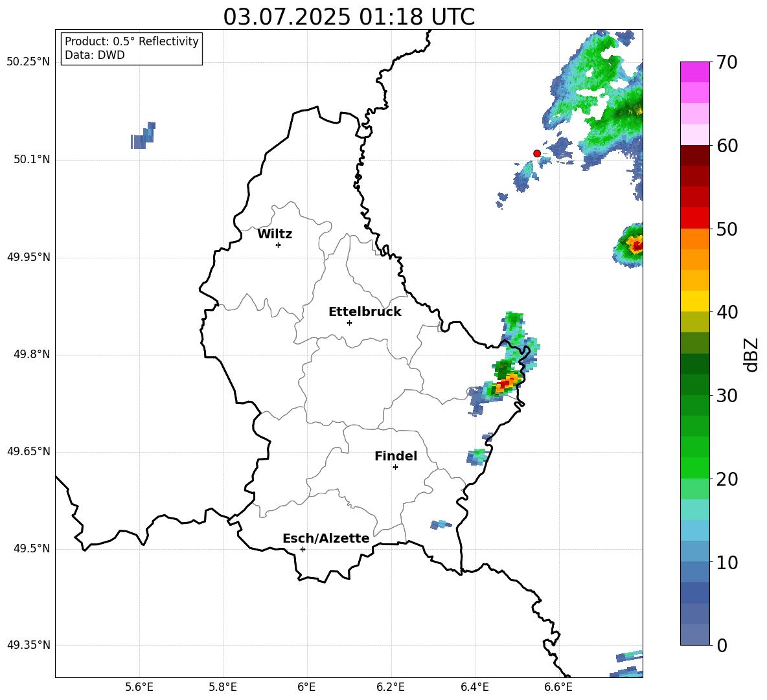Click the 'Product: 0.5° Reflectivity' label
Viewport: 767px width, 700px height.
pos(132,41)
